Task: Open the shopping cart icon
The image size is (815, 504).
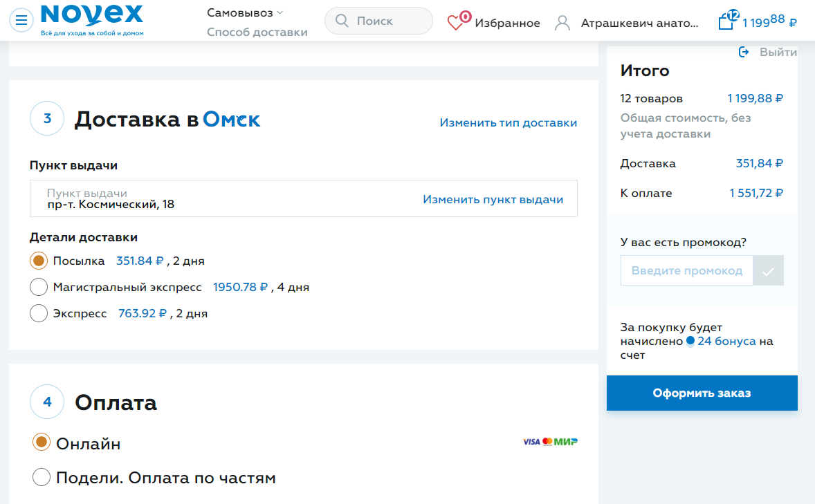Action: [726, 21]
